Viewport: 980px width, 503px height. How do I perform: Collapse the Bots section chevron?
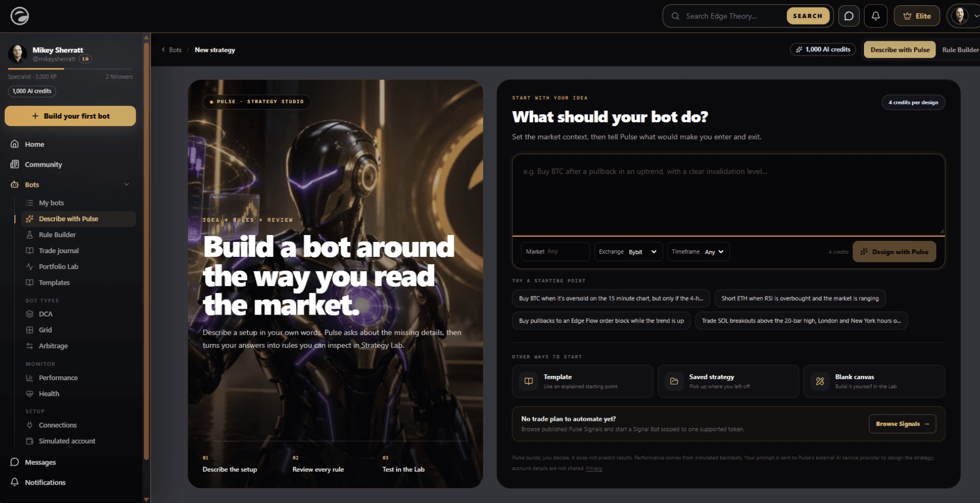pos(127,184)
